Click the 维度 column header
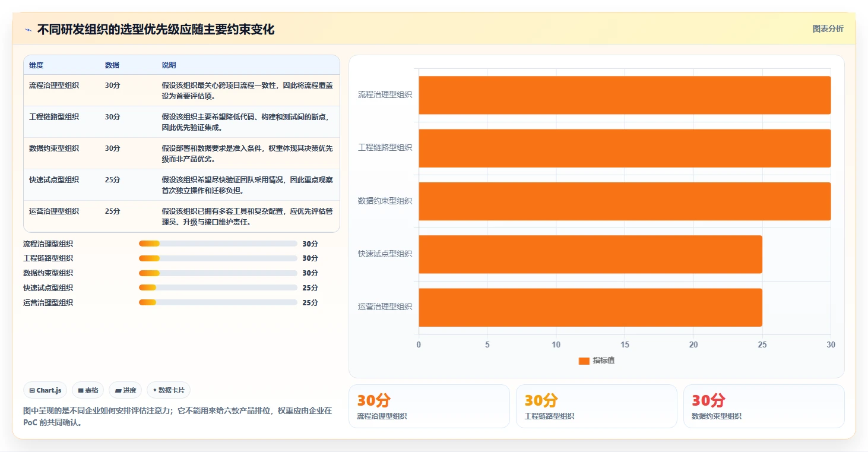 [36, 65]
